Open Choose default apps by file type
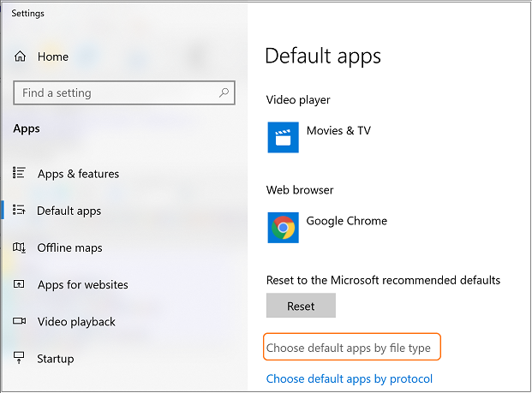The width and height of the screenshot is (532, 393). (348, 348)
